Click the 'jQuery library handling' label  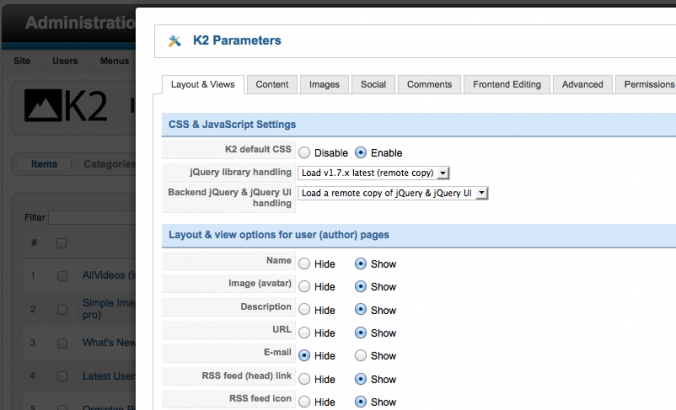[x=241, y=172]
